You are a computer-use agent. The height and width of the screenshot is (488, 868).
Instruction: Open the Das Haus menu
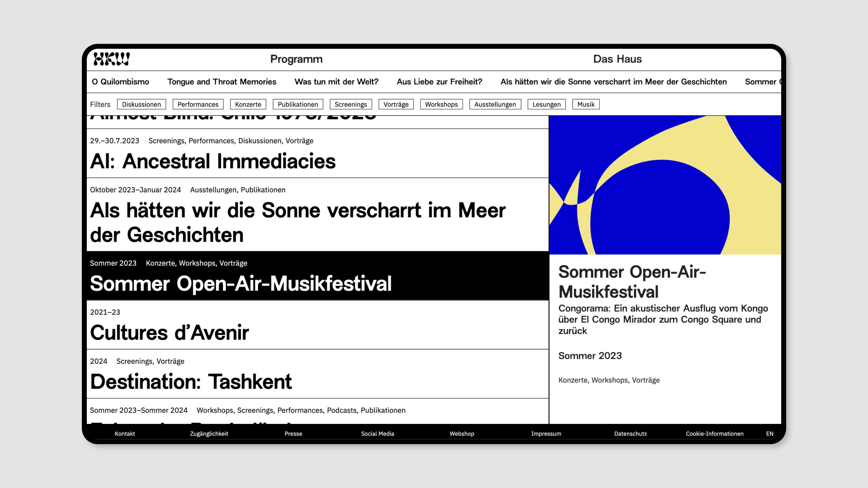click(x=617, y=59)
